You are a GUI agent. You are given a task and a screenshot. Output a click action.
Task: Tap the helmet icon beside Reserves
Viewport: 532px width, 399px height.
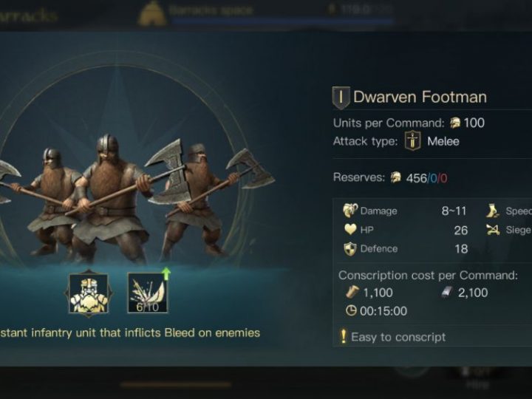pyautogui.click(x=395, y=177)
